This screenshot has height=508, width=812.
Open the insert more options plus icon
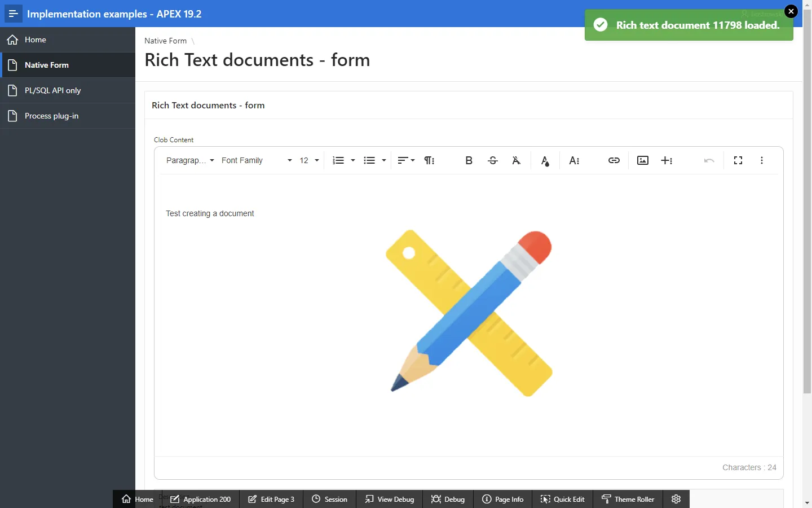point(667,160)
